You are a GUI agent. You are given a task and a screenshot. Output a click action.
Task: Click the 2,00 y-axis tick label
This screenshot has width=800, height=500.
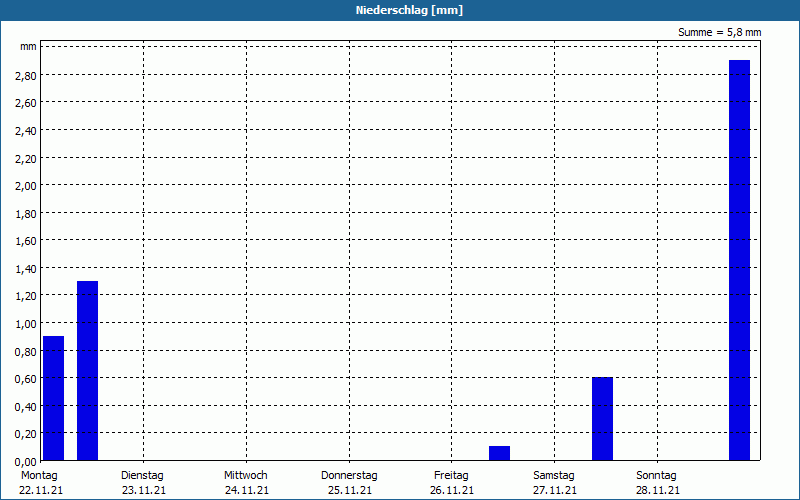click(x=26, y=186)
